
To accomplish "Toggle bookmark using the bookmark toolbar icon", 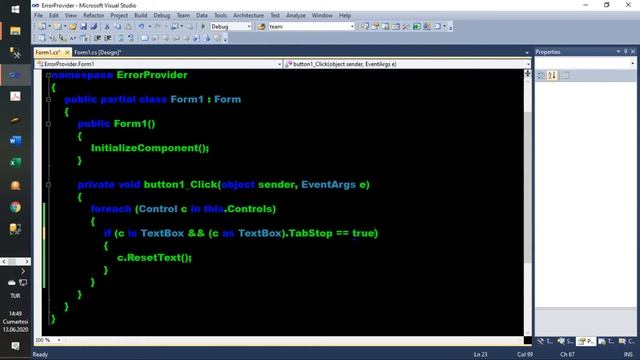I will coord(144,38).
